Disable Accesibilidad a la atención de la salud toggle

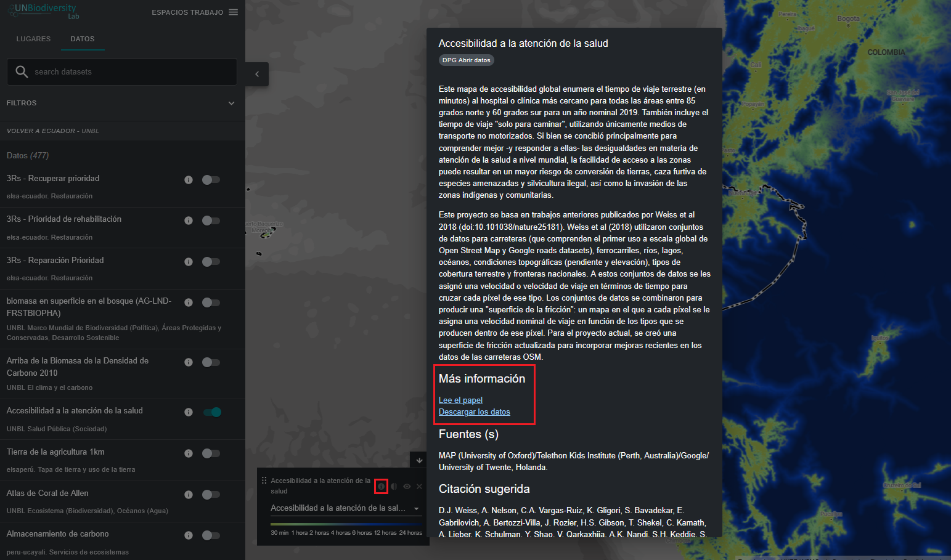(212, 412)
